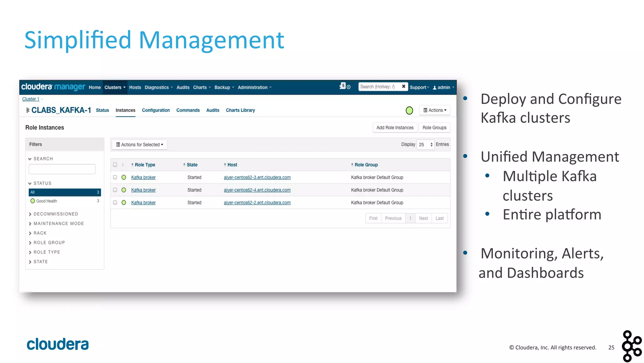Click health icon for centos62-2 broker

pos(124,203)
